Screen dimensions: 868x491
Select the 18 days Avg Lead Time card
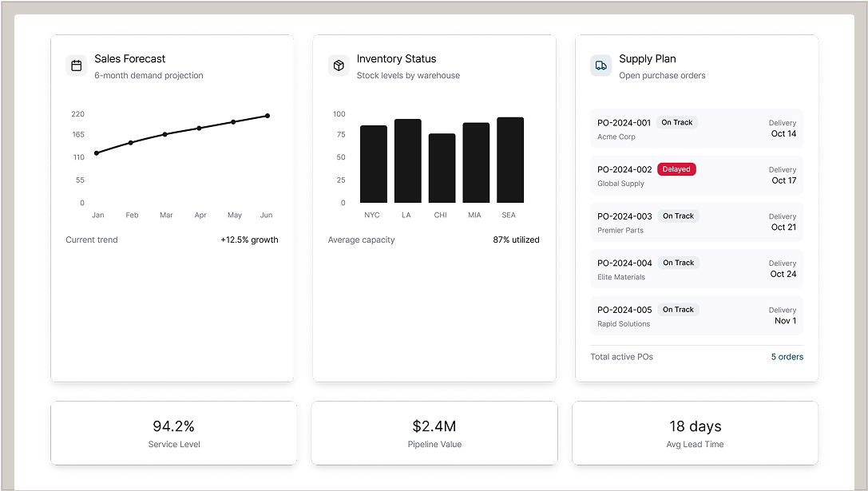coord(695,433)
